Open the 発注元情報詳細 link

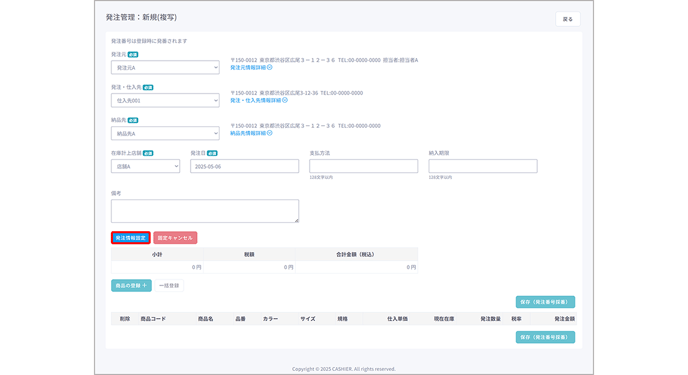click(248, 68)
